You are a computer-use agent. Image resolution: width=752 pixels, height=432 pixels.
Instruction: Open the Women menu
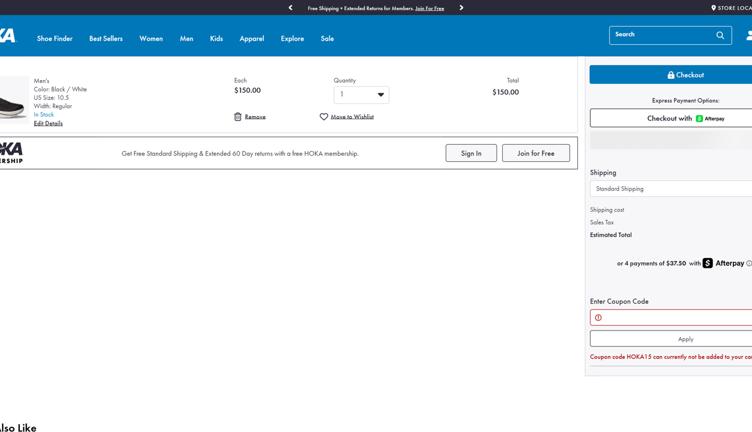coord(151,38)
